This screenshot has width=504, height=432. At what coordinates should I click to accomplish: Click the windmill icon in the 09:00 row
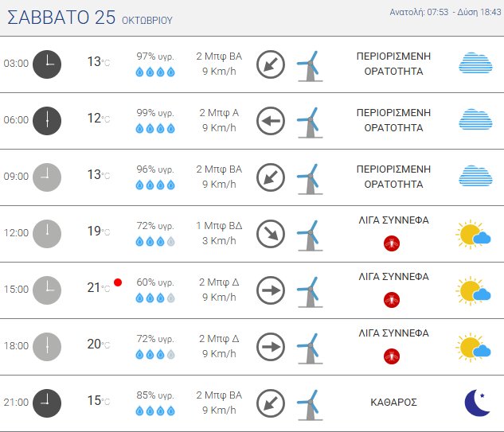(309, 177)
